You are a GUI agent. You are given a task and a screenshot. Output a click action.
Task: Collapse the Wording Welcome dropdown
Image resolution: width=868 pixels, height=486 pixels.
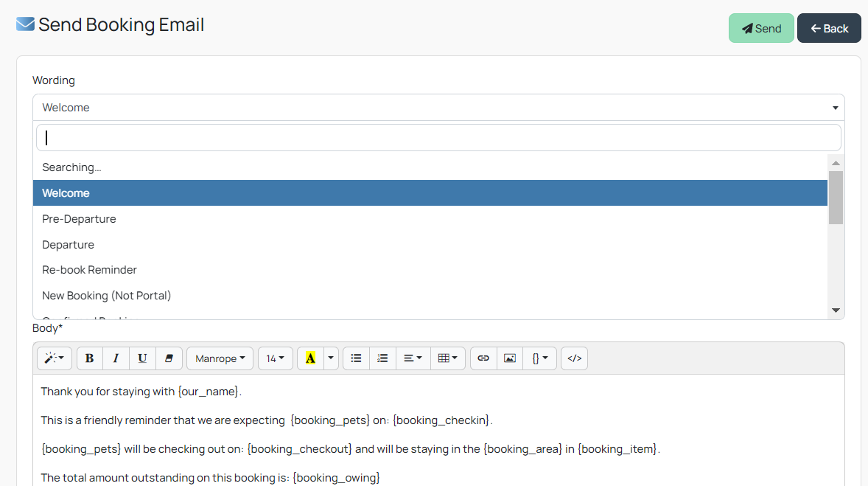coord(438,108)
